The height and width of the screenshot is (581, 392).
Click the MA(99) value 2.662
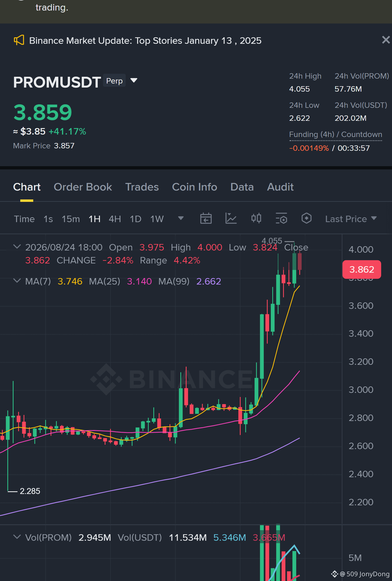coord(209,281)
